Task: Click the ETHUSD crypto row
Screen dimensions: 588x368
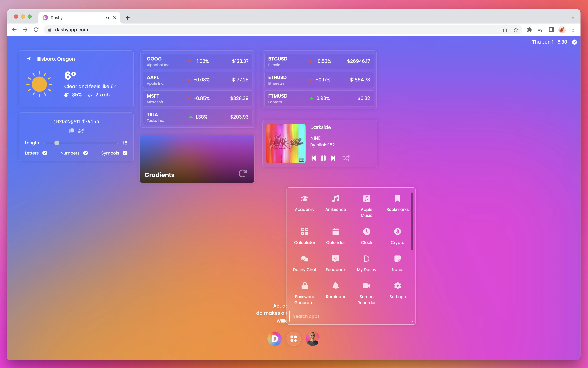Action: (x=319, y=80)
